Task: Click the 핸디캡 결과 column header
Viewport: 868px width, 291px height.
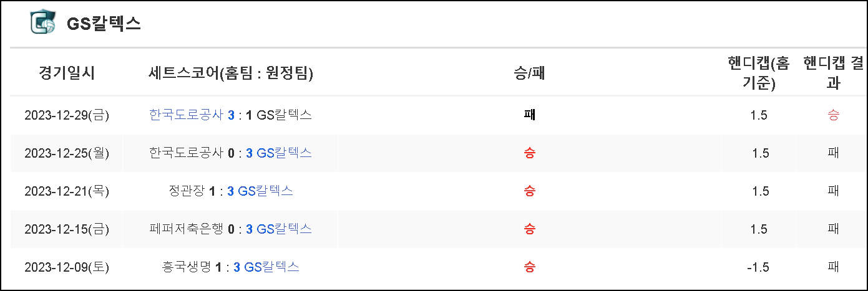Action: pos(833,73)
